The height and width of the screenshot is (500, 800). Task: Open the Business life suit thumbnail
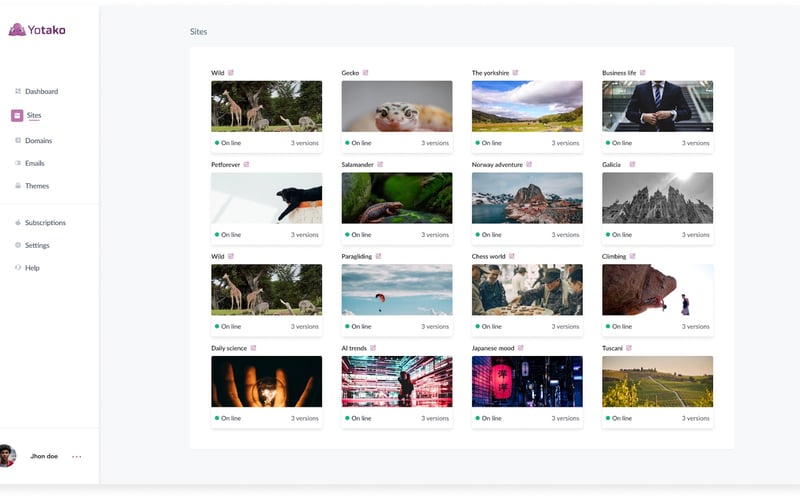click(658, 106)
